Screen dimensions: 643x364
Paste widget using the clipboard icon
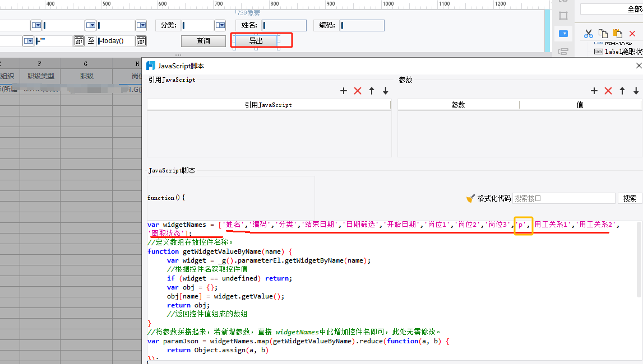click(618, 34)
